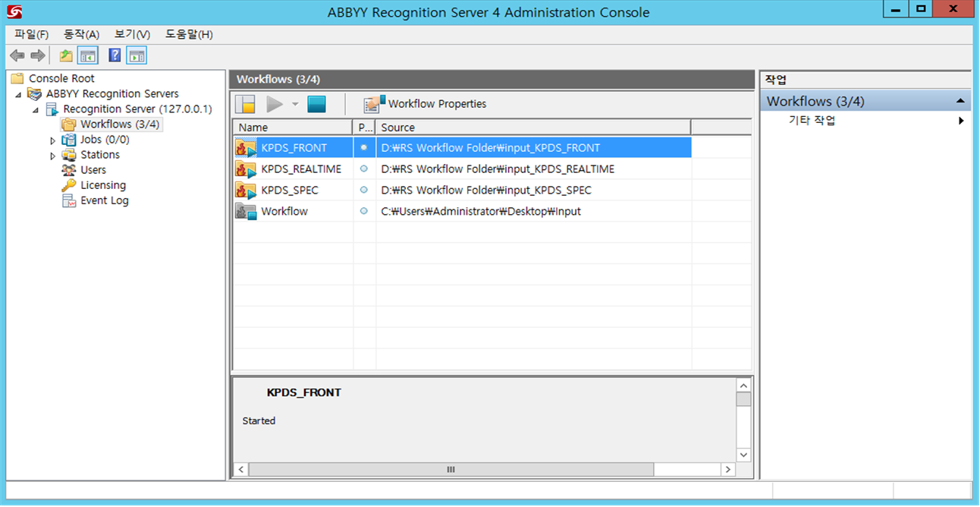Click the details pane scroll up arrow
980x507 pixels.
pos(743,385)
